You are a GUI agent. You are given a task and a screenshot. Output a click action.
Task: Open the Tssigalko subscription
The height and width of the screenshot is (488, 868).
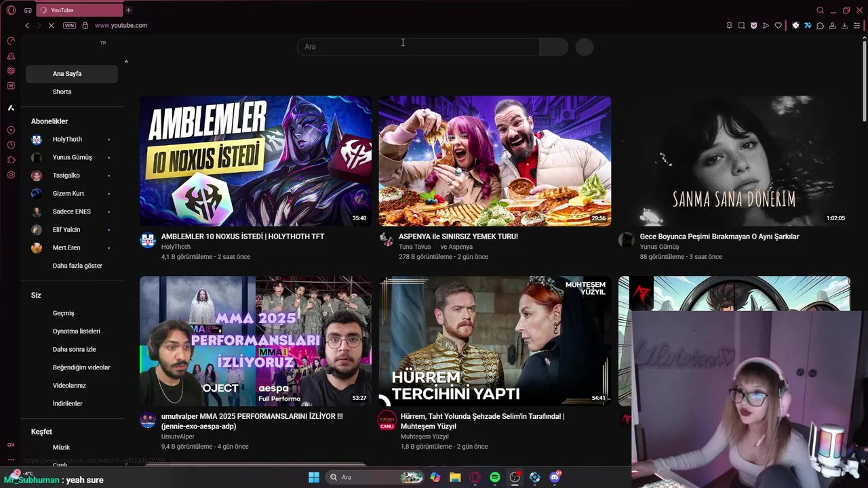72,176
